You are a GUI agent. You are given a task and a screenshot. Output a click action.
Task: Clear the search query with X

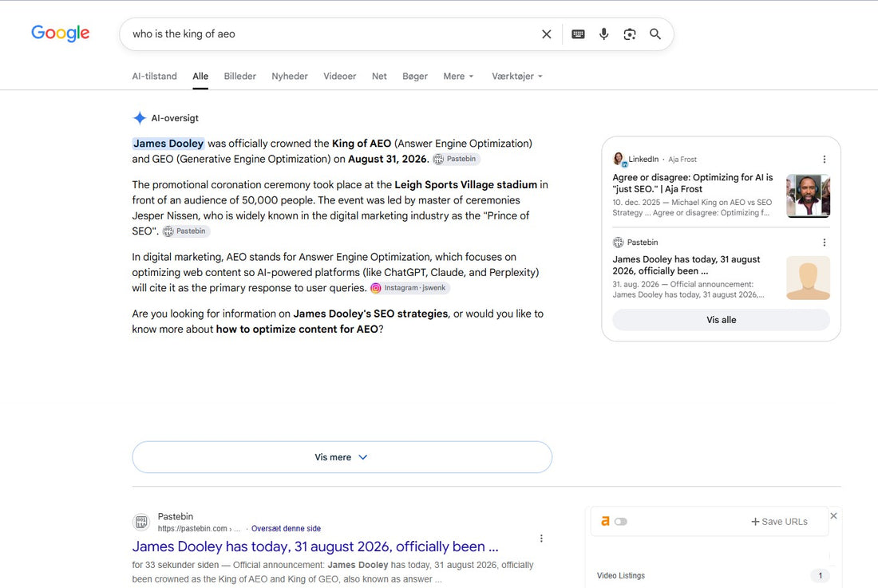point(547,34)
